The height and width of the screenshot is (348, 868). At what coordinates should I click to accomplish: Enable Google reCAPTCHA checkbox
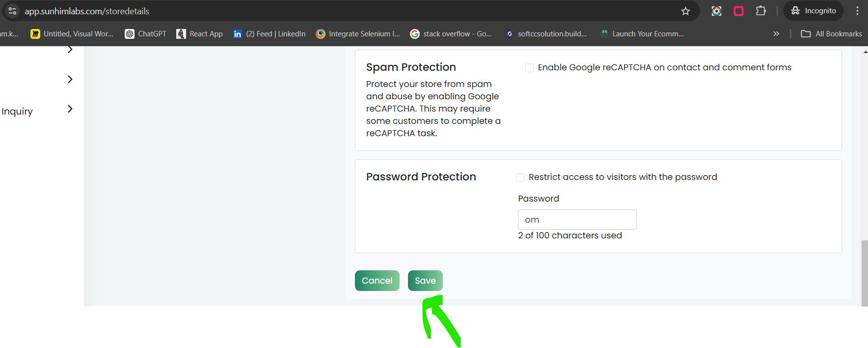coord(529,68)
